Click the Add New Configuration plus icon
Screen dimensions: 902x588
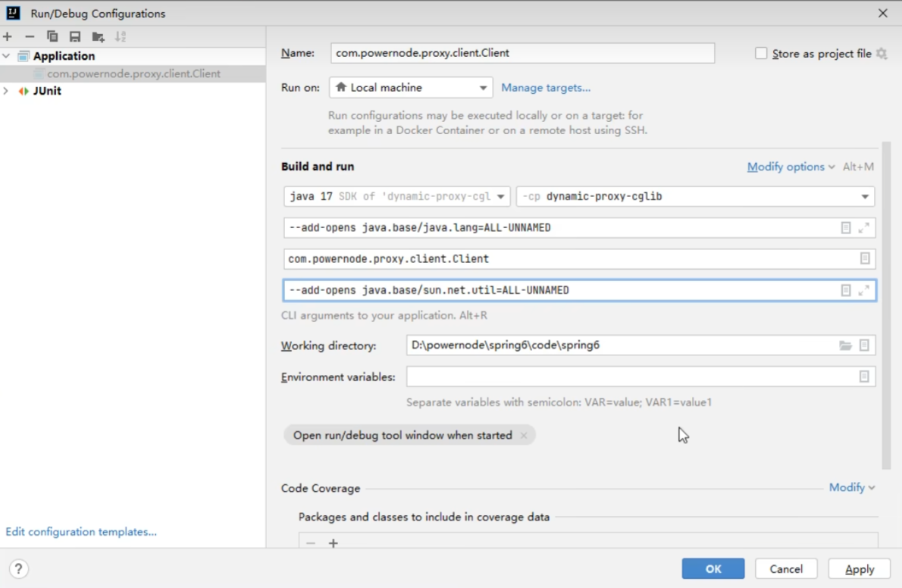point(8,36)
